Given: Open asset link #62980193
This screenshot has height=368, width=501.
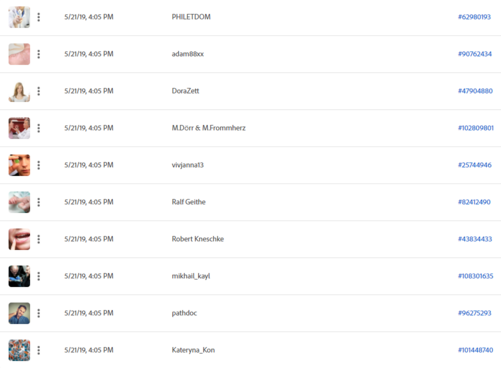Looking at the screenshot, I should point(474,17).
